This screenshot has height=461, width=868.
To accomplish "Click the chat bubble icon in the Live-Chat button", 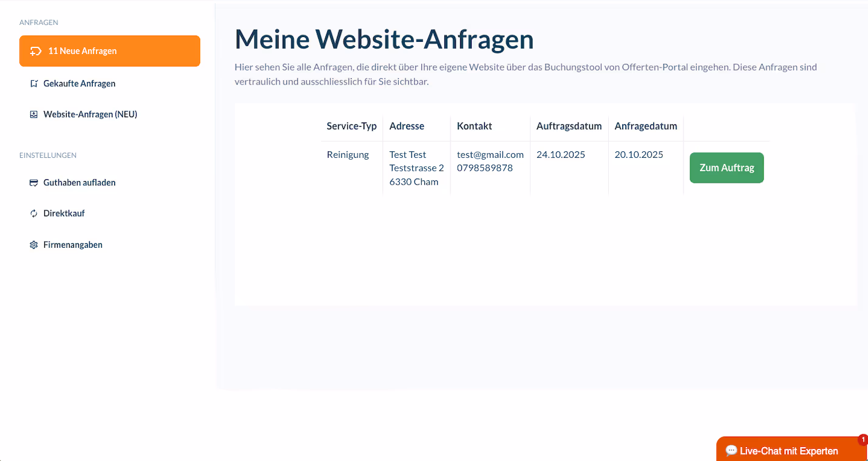I will [x=731, y=450].
